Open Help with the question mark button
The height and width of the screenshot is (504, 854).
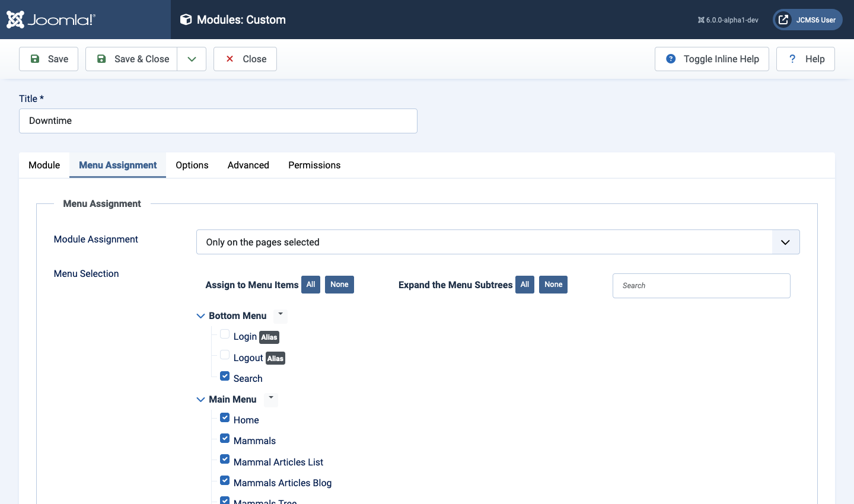pos(805,59)
